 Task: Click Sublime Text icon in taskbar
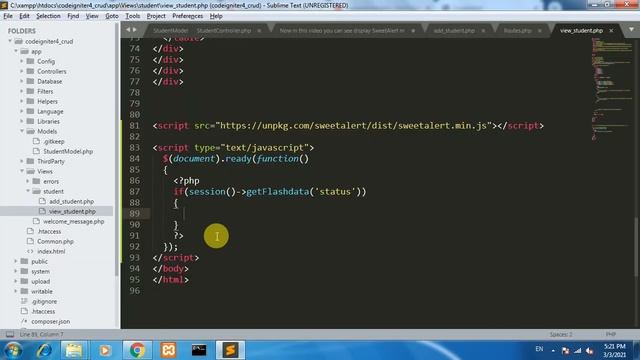coord(231,350)
